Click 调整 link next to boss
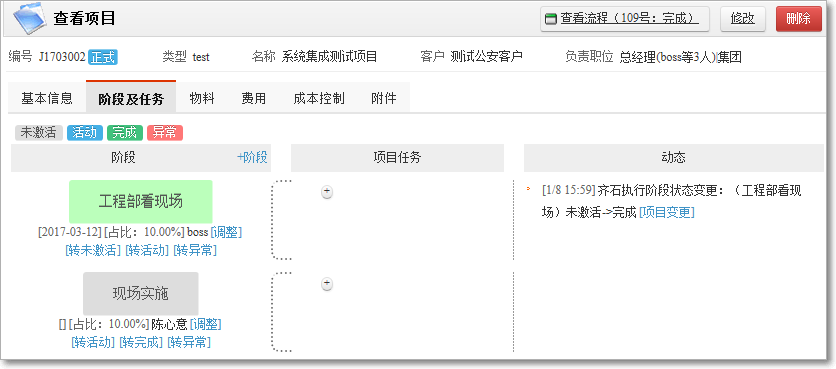836x369 pixels. [226, 232]
